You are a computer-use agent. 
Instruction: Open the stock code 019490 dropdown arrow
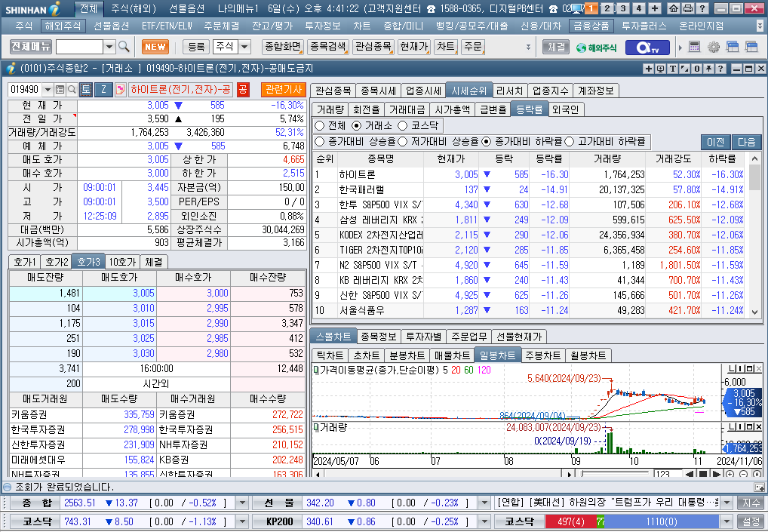pyautogui.click(x=48, y=90)
